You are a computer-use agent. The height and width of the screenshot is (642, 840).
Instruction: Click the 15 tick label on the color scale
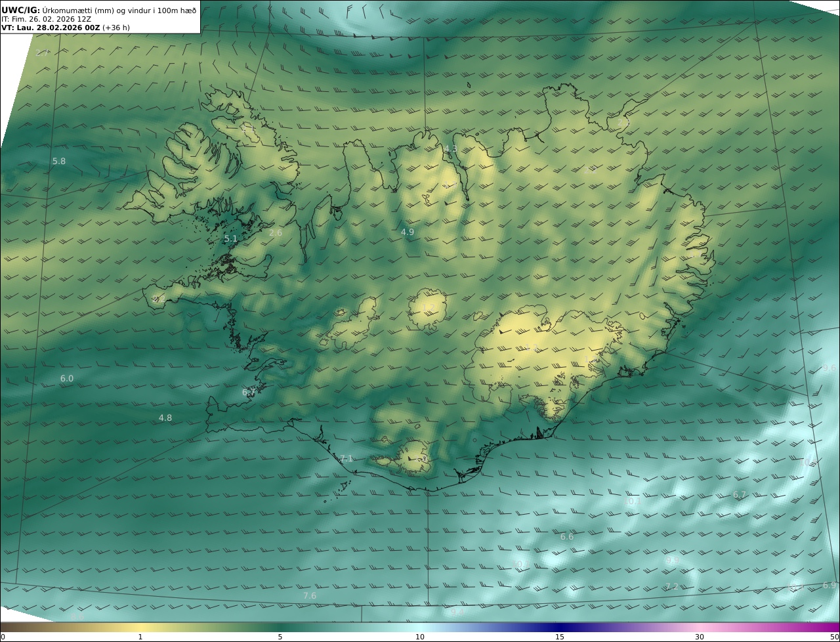point(560,637)
